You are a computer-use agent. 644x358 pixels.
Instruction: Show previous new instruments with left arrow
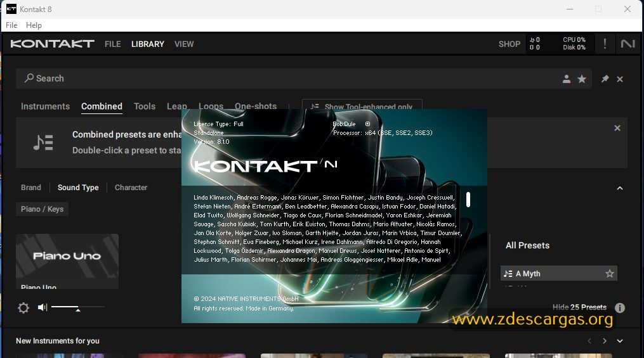coord(589,341)
